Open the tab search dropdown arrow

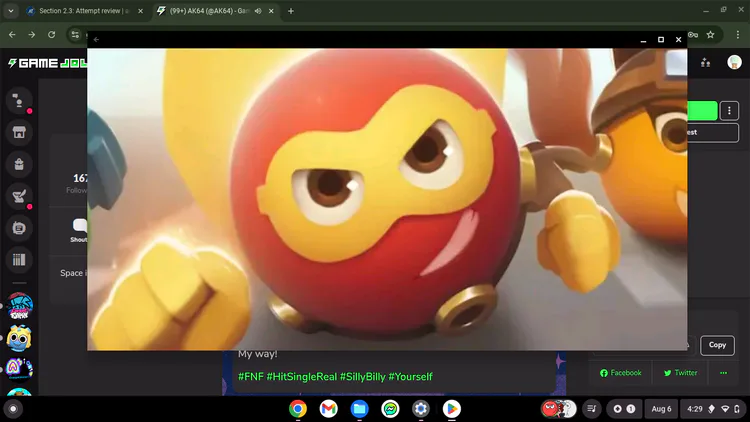(x=11, y=11)
